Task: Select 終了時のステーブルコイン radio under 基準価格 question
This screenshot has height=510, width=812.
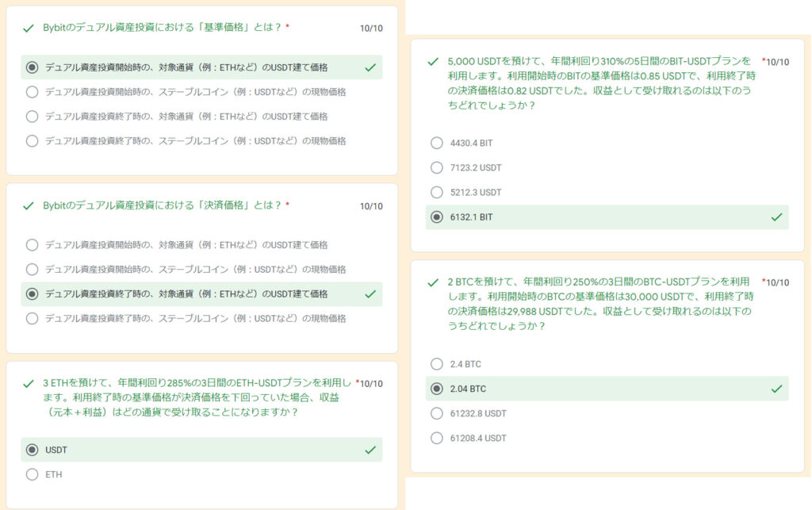Action: pos(32,141)
